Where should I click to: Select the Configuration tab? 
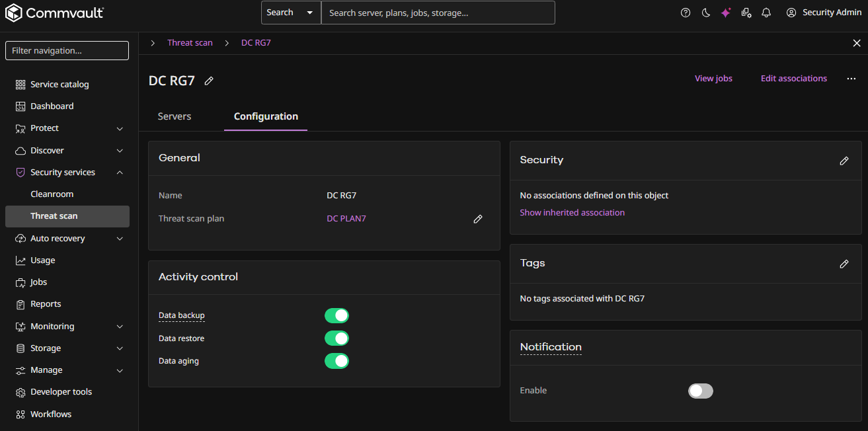tap(266, 116)
